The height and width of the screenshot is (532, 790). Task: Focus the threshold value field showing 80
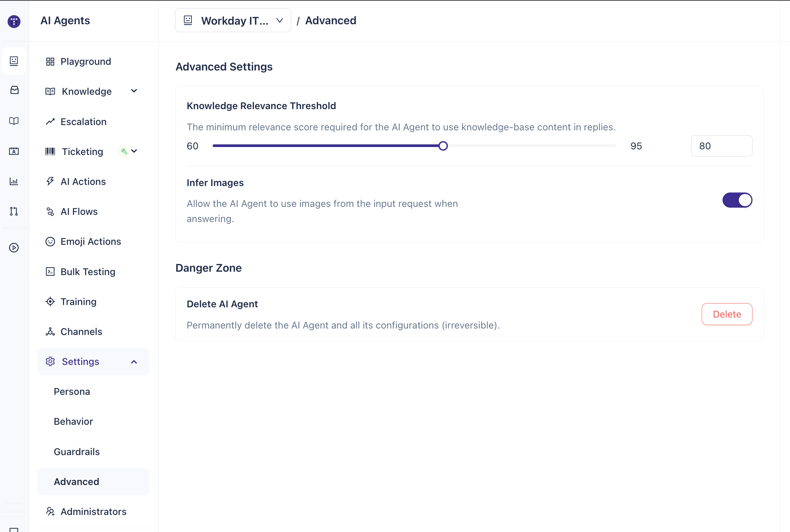(x=721, y=146)
